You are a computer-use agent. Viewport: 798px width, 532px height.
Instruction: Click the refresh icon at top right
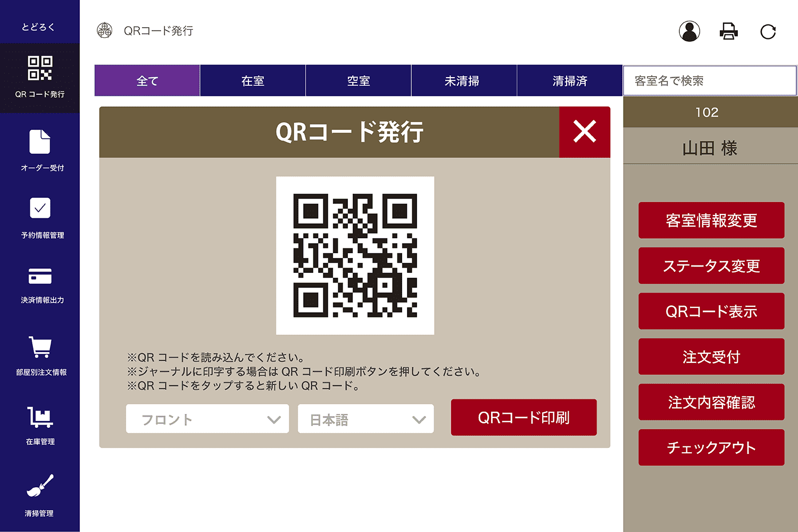[x=768, y=31]
